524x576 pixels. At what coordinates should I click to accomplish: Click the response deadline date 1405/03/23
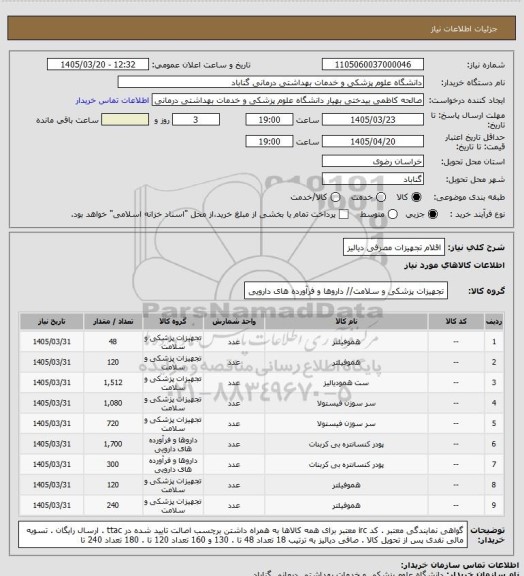373,120
